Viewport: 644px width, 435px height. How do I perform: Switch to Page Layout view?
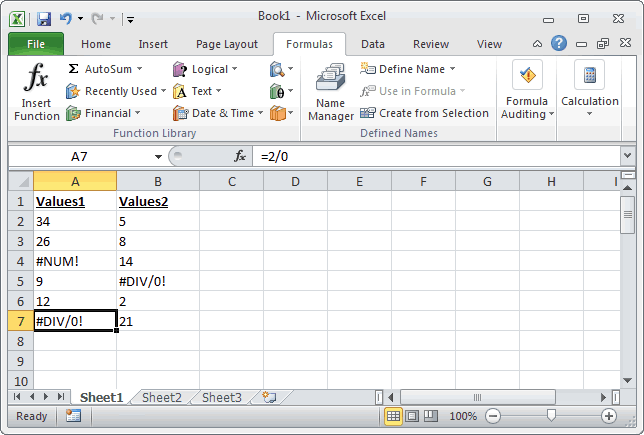tap(412, 416)
